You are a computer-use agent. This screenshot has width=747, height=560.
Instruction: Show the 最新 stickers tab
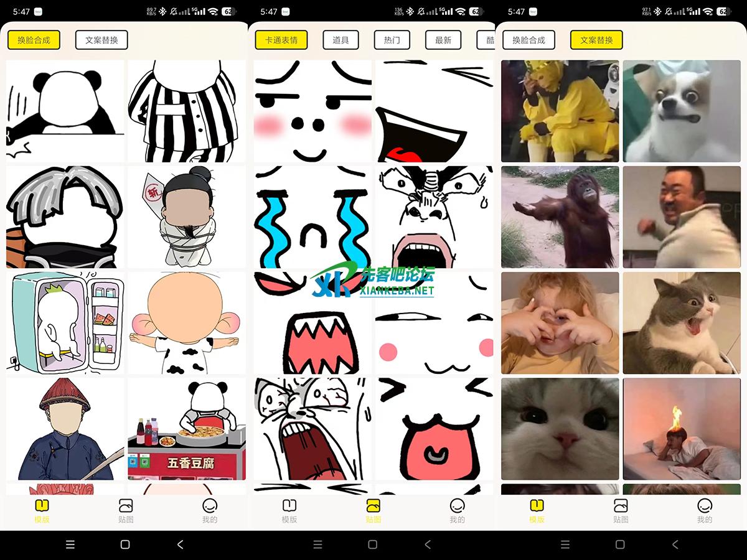point(443,40)
